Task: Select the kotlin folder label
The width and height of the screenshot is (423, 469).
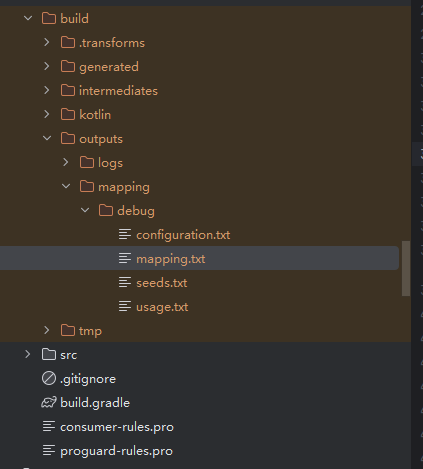Action: tap(95, 115)
